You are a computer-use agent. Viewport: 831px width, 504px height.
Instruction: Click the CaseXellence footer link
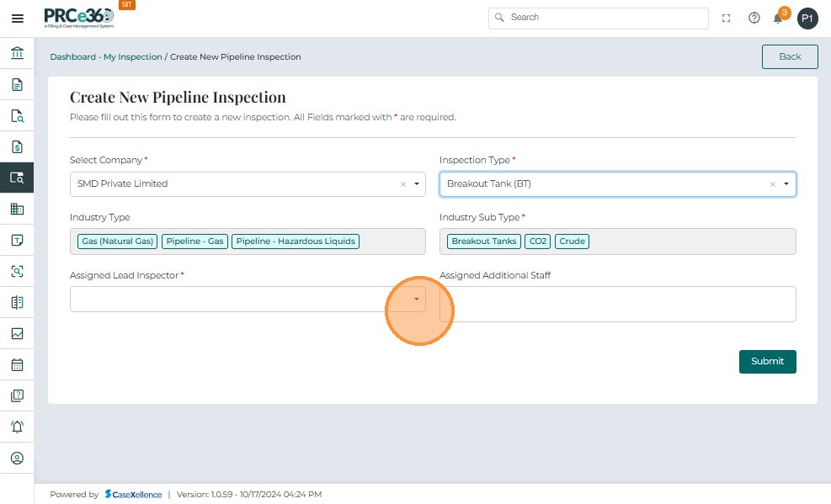(134, 495)
